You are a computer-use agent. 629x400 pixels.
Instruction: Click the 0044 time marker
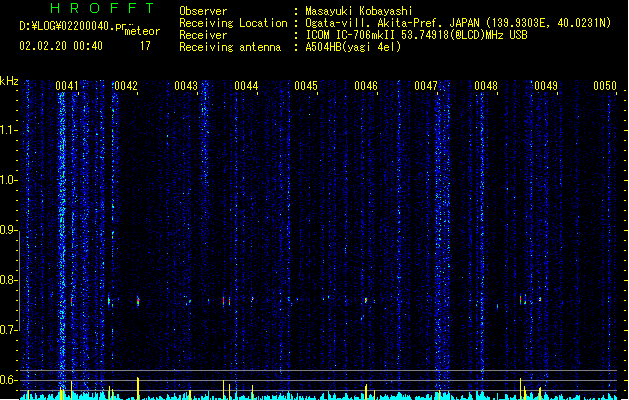coord(246,86)
